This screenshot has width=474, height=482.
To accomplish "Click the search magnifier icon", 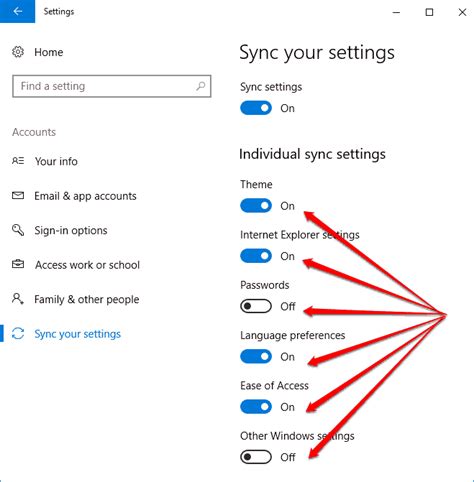I will click(201, 86).
